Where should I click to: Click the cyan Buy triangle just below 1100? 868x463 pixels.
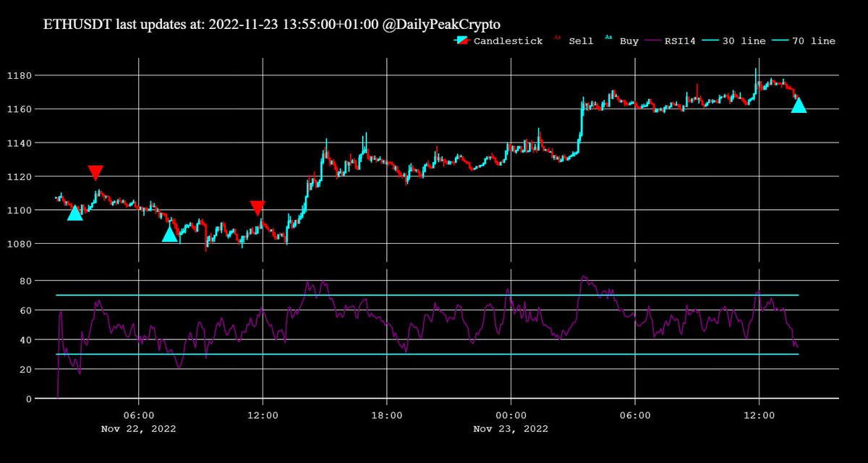pyautogui.click(x=75, y=213)
